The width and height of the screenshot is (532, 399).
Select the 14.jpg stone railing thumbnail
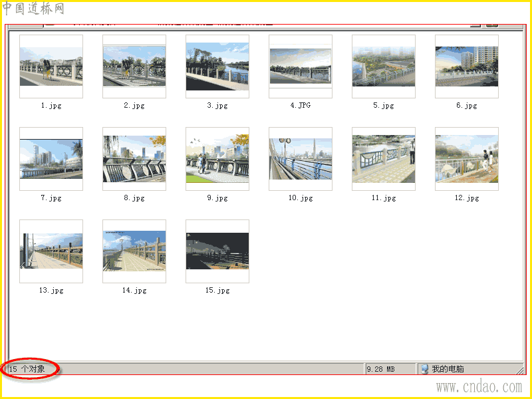[134, 251]
